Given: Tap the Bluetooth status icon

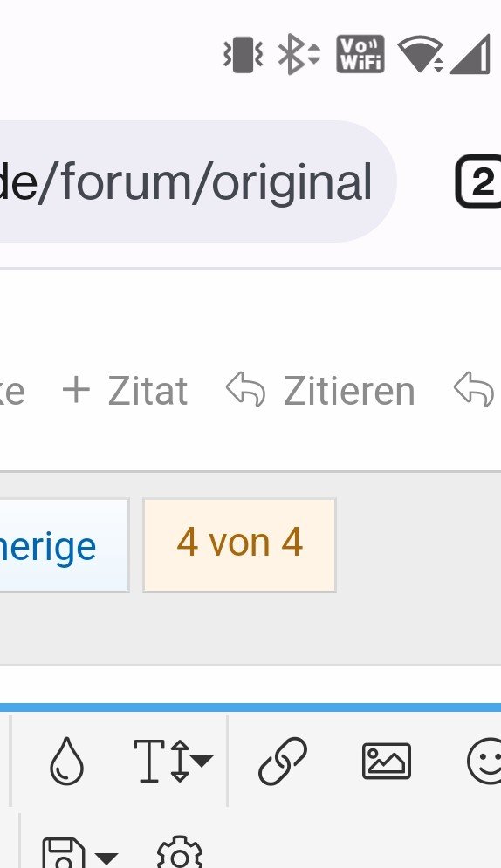Looking at the screenshot, I should [x=299, y=54].
